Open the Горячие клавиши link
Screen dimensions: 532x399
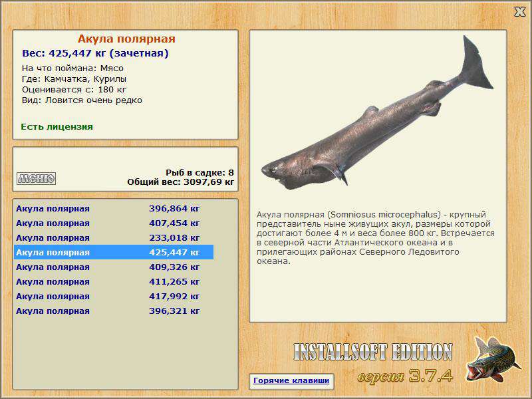click(291, 380)
